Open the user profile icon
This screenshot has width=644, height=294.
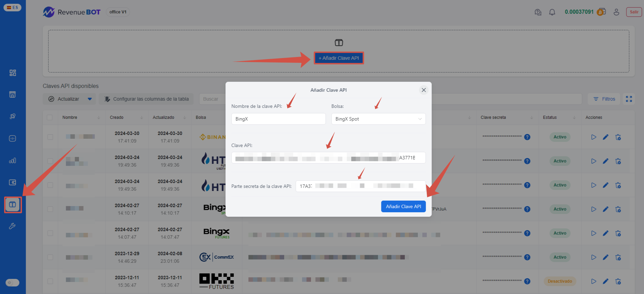pos(617,12)
